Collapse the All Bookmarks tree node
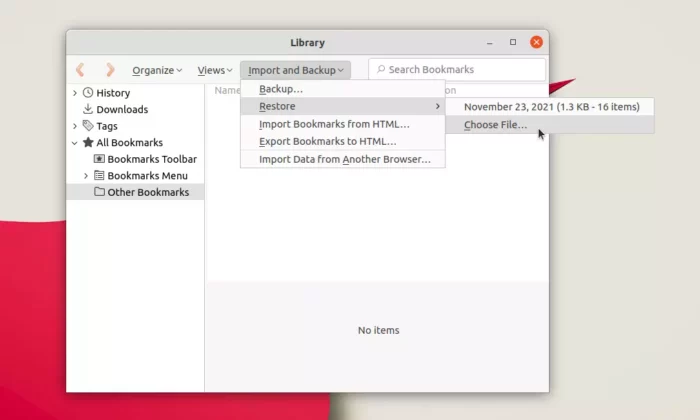Viewport: 700px width, 420px height. [75, 143]
